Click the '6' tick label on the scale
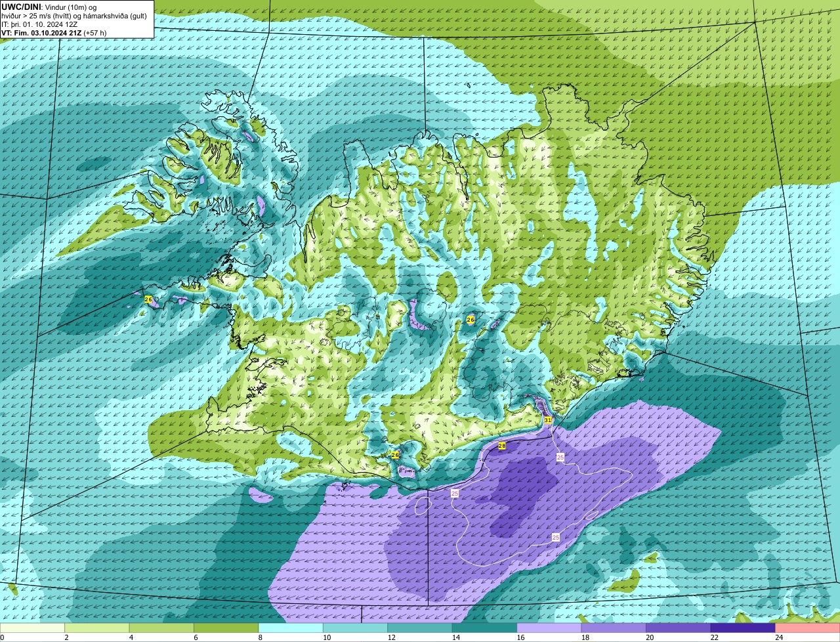The height and width of the screenshot is (642, 840). (194, 637)
